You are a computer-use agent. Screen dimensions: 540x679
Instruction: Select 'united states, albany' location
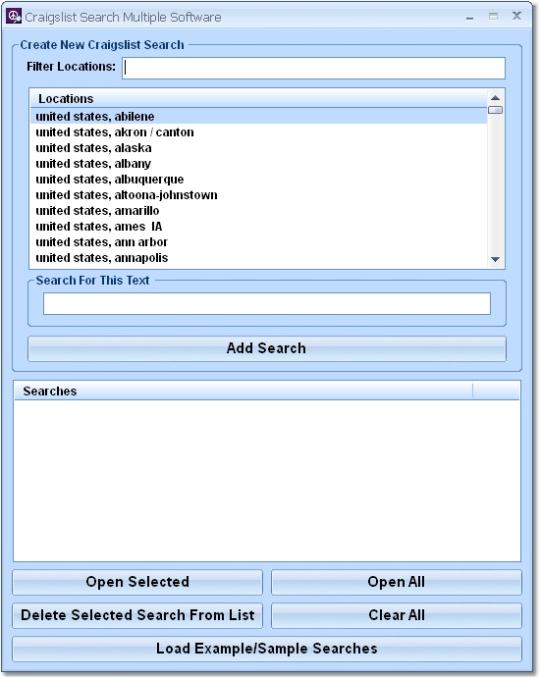259,163
